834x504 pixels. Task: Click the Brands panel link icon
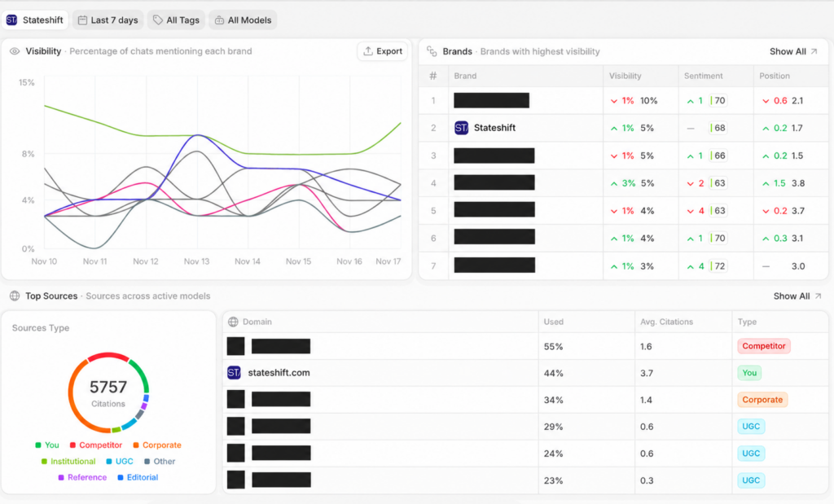click(x=432, y=51)
